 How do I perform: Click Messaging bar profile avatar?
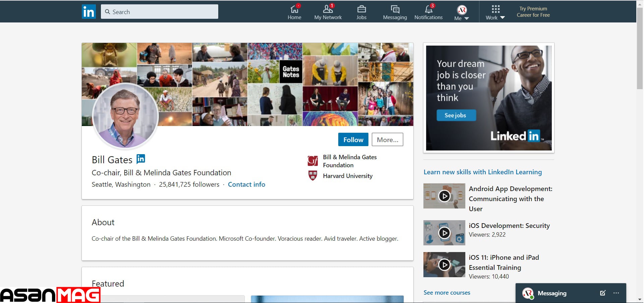pyautogui.click(x=528, y=293)
